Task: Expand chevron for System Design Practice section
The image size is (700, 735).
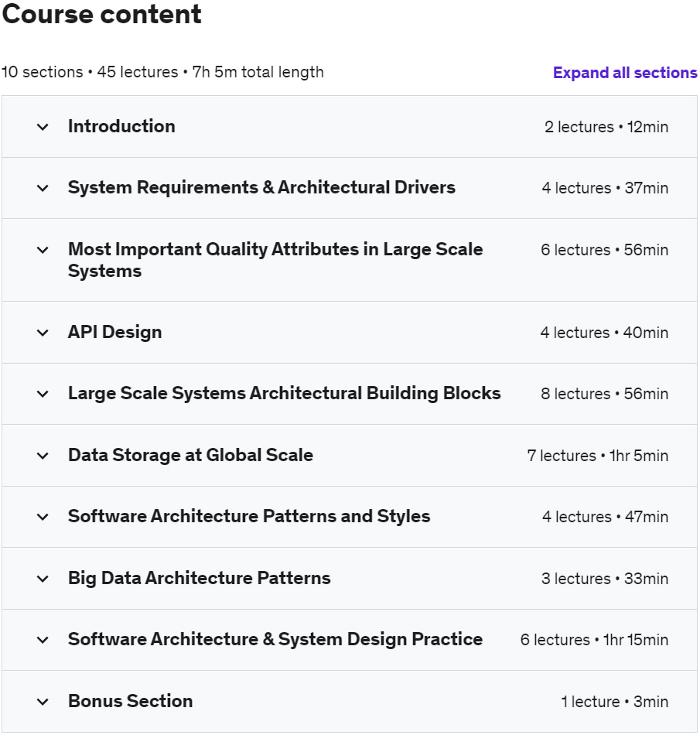Action: tap(43, 640)
